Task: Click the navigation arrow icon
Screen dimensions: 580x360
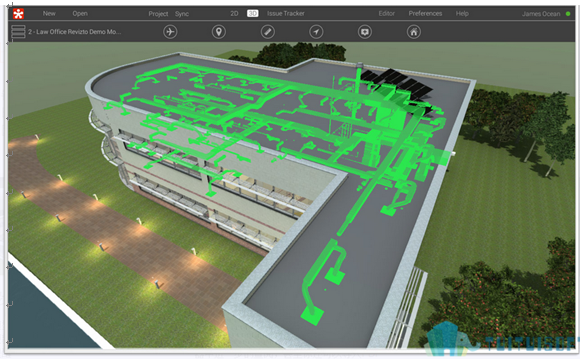Action: 316,32
